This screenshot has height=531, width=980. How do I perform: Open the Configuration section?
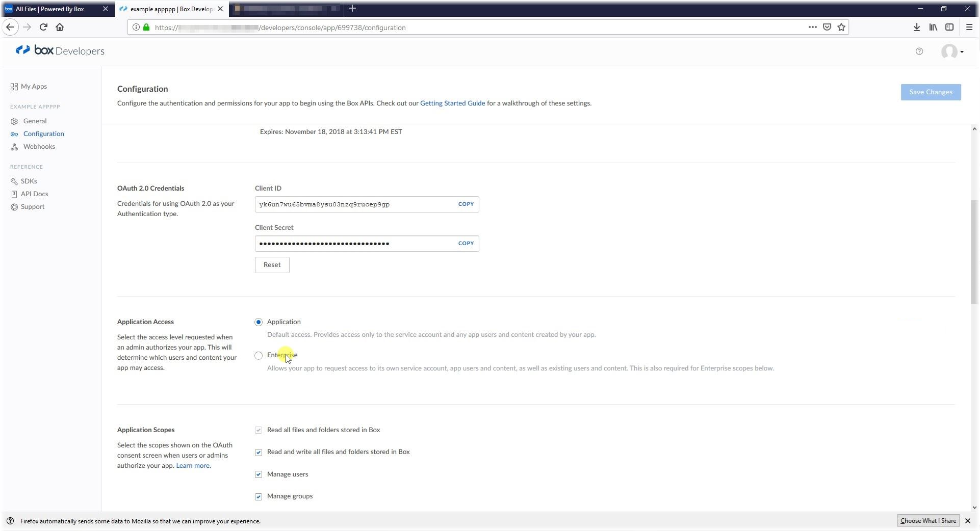point(37,134)
